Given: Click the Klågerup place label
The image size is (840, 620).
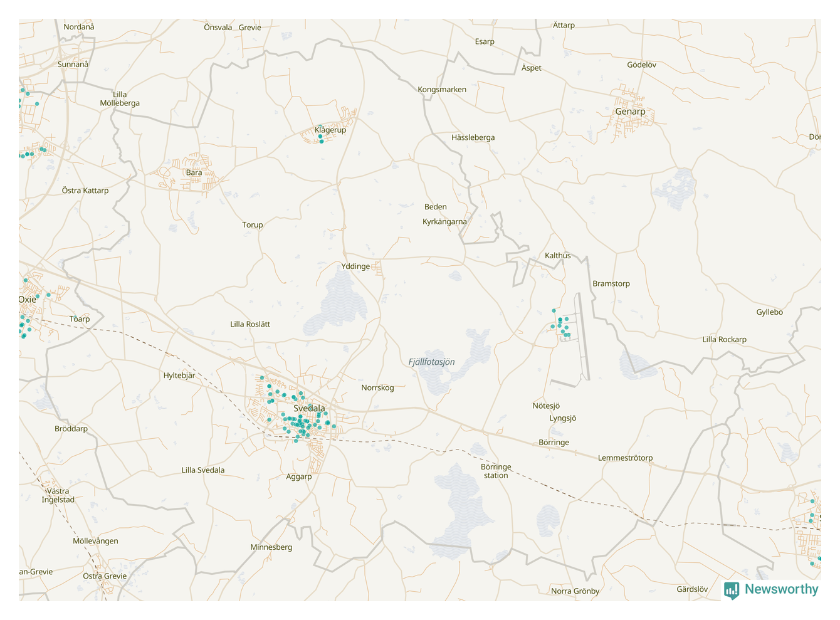Looking at the screenshot, I should click(x=330, y=130).
